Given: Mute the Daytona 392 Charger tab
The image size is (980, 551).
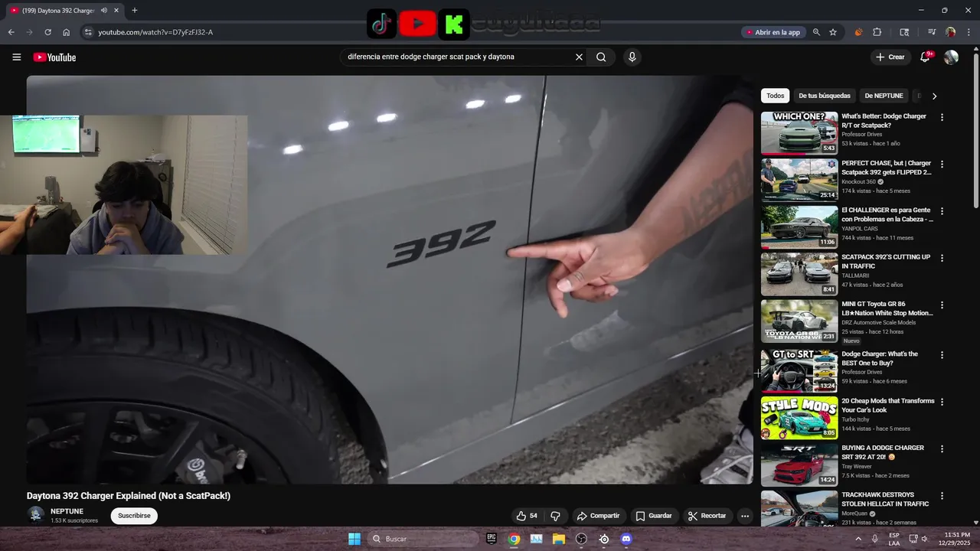Looking at the screenshot, I should pyautogui.click(x=104, y=11).
